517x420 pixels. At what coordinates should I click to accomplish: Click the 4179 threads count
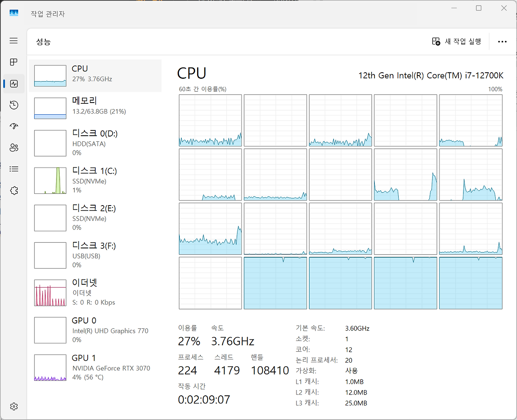tap(227, 370)
